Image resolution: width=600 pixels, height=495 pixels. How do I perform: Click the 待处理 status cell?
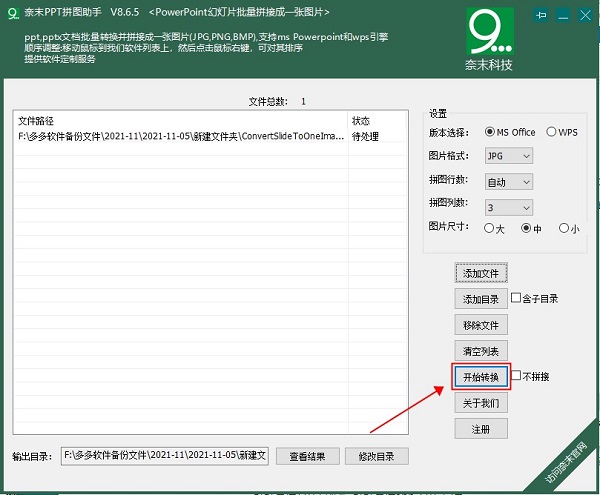365,136
